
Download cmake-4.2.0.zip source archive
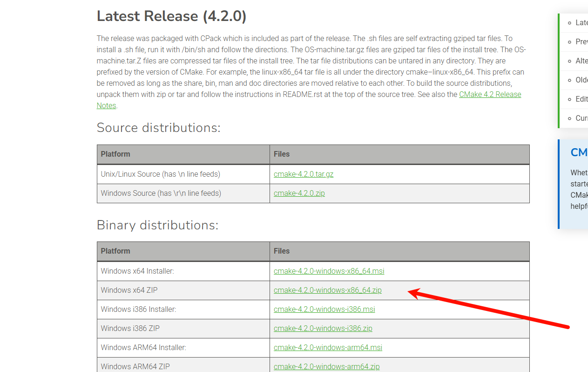tap(299, 193)
